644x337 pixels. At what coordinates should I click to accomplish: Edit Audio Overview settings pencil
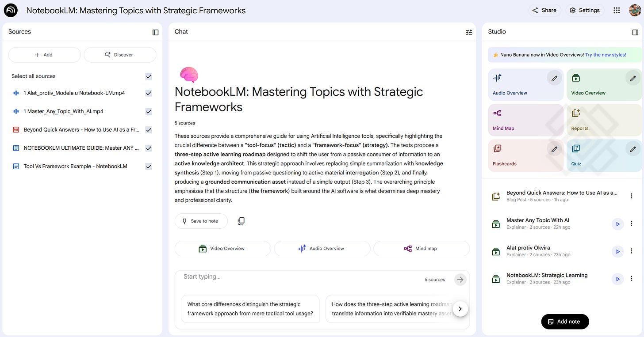coord(554,78)
